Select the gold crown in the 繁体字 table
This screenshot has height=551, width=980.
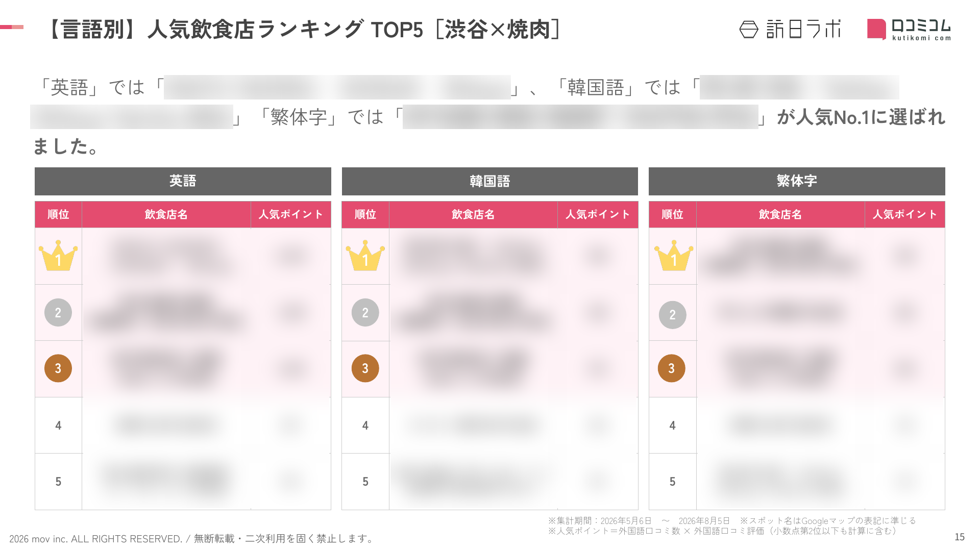(x=674, y=256)
